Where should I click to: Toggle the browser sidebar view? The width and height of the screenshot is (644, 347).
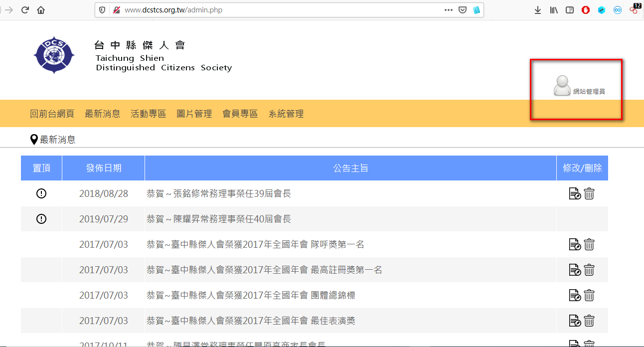point(570,10)
